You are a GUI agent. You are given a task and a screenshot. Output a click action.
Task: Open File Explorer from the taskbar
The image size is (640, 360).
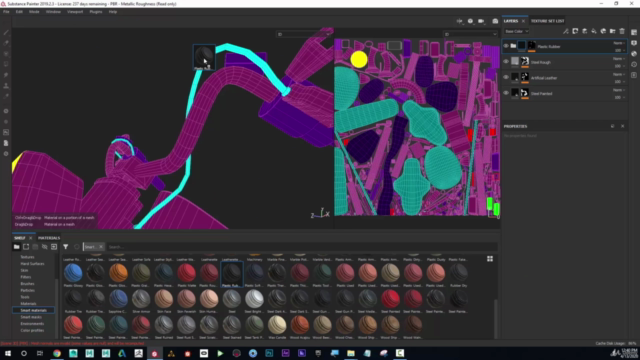351,353
